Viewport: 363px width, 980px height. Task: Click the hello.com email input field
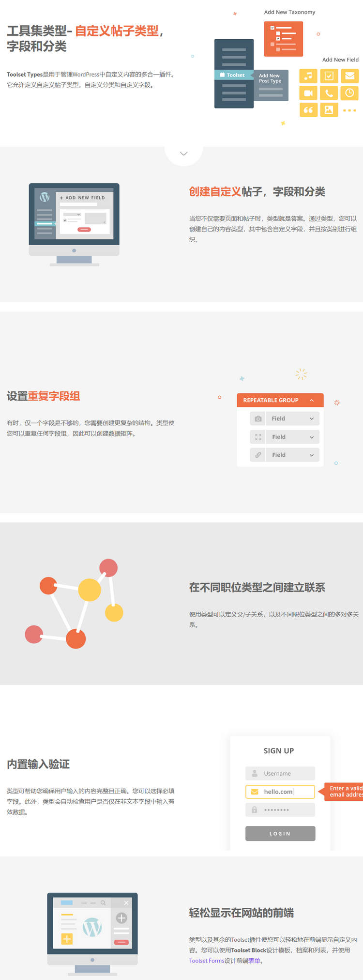pos(280,792)
